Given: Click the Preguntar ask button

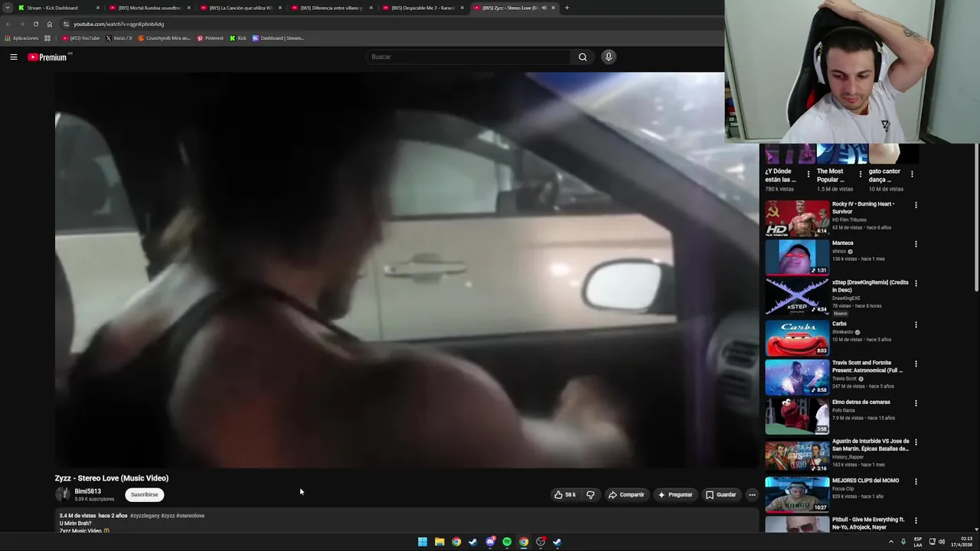Looking at the screenshot, I should 675,494.
